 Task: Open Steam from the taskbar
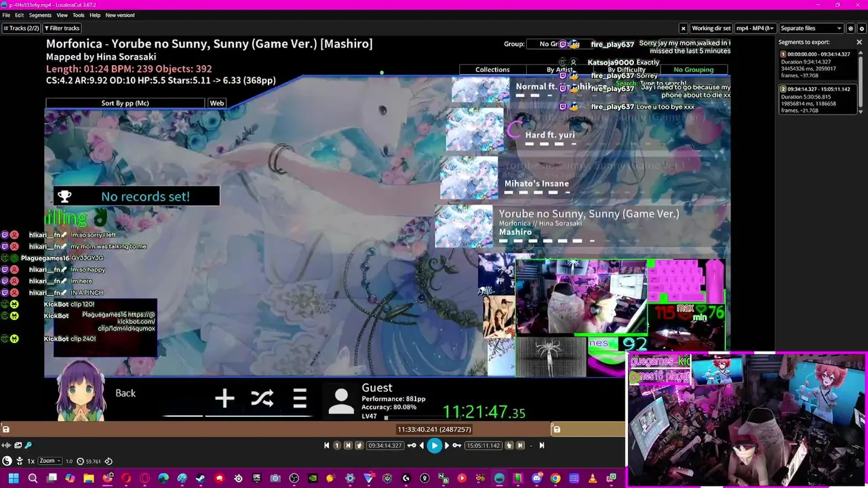200,478
